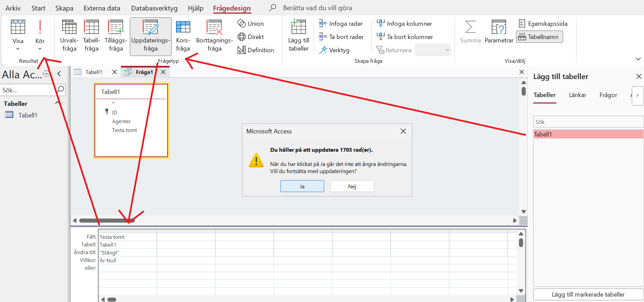Toggle Tabellnamn row display
The height and width of the screenshot is (302, 644).
(539, 37)
